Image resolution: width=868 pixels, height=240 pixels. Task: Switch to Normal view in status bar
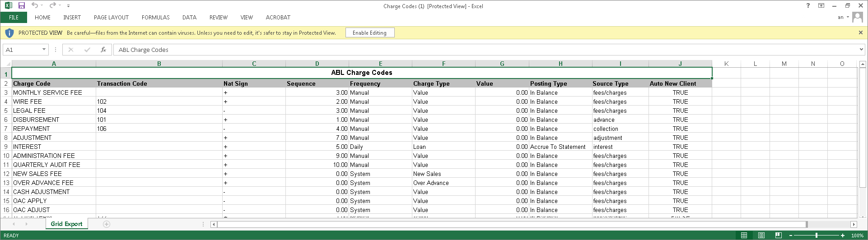point(744,235)
